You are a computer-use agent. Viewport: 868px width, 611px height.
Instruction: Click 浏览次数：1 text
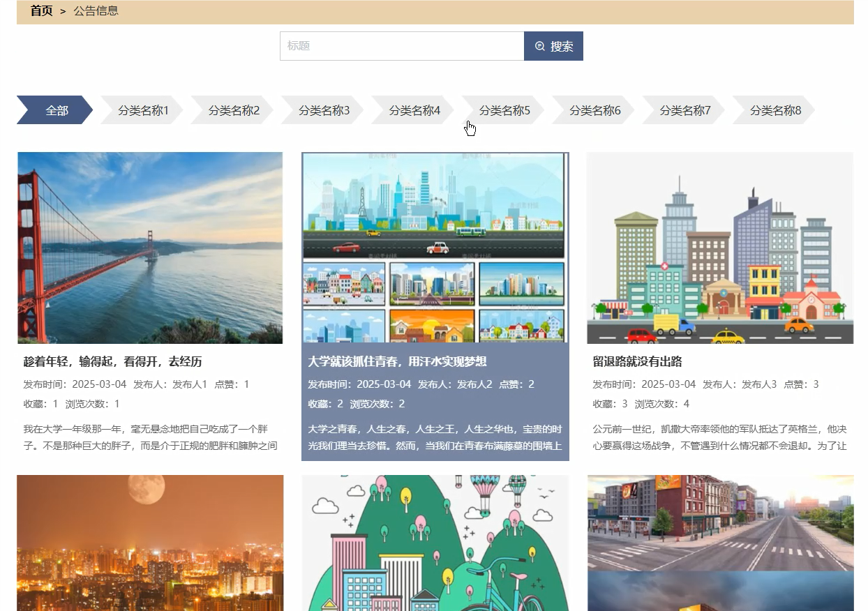(93, 404)
